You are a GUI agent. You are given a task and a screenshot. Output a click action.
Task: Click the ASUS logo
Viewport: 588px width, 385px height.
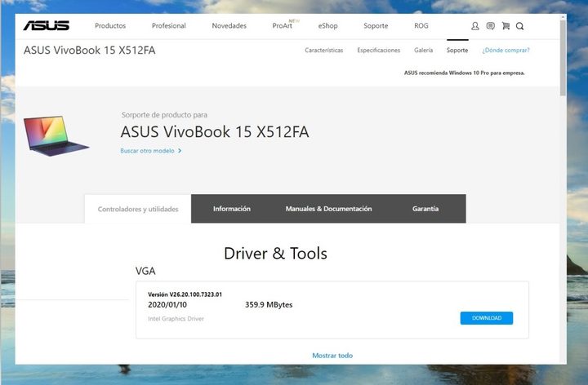47,25
